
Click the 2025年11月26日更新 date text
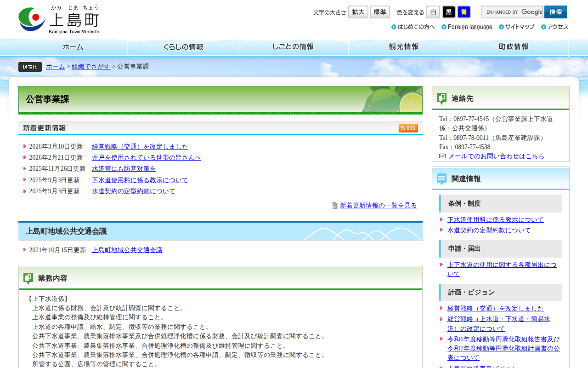[x=57, y=169]
